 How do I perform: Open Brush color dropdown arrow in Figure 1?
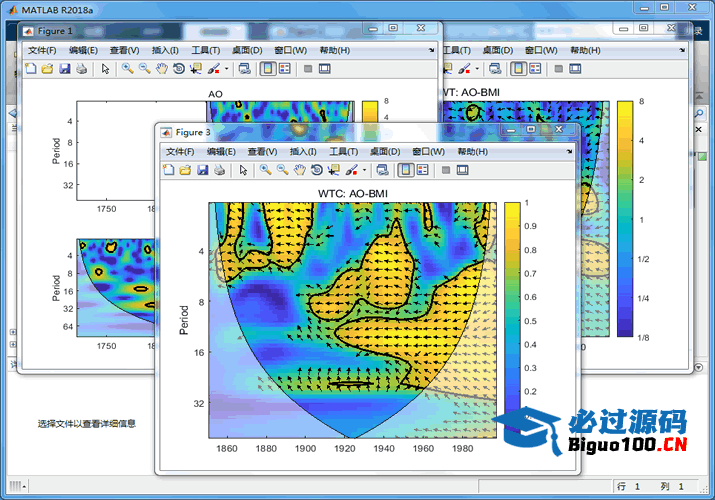tap(226, 69)
